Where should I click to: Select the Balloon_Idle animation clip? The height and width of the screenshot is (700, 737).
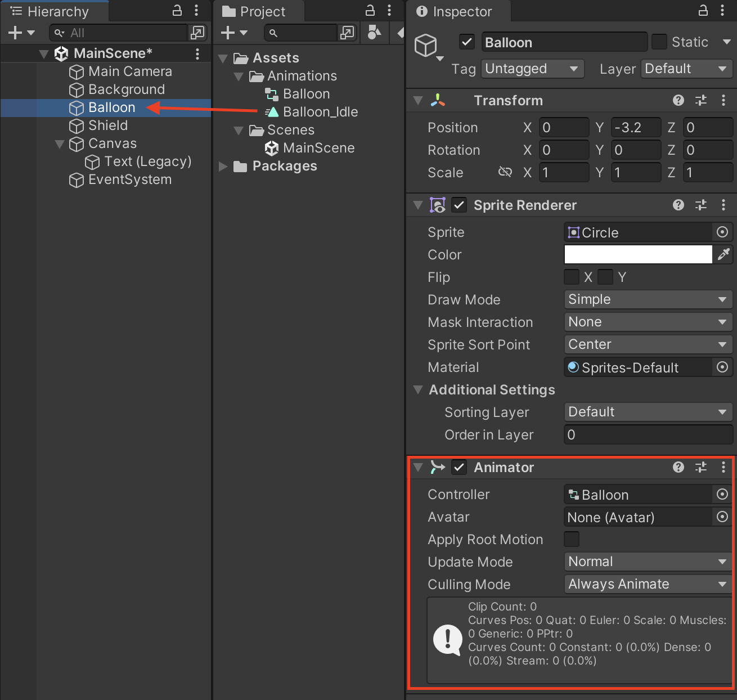(312, 112)
